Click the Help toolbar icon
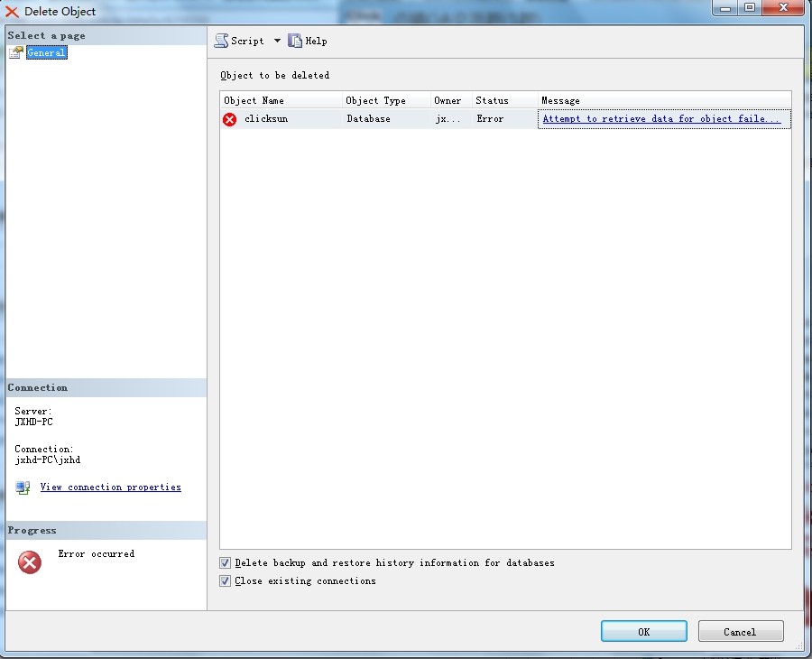Screen dimensions: 812x659 (295, 41)
